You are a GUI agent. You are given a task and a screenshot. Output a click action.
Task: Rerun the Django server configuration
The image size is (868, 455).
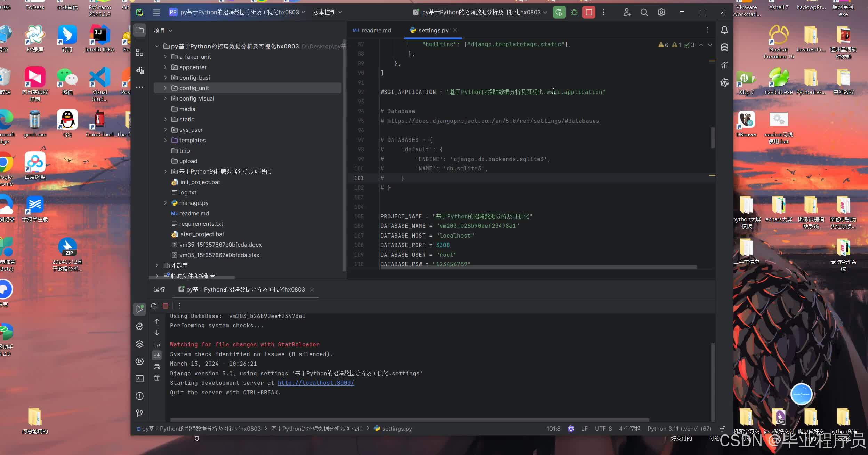coord(559,12)
